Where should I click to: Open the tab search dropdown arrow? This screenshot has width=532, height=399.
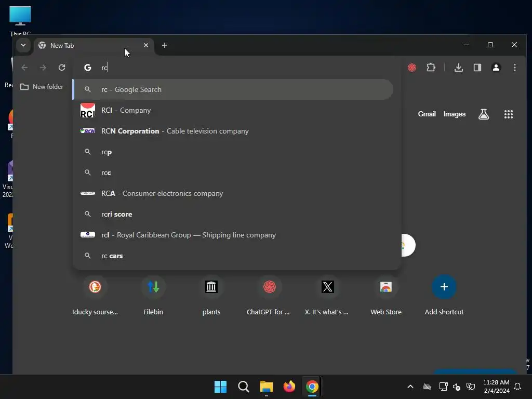coord(23,45)
